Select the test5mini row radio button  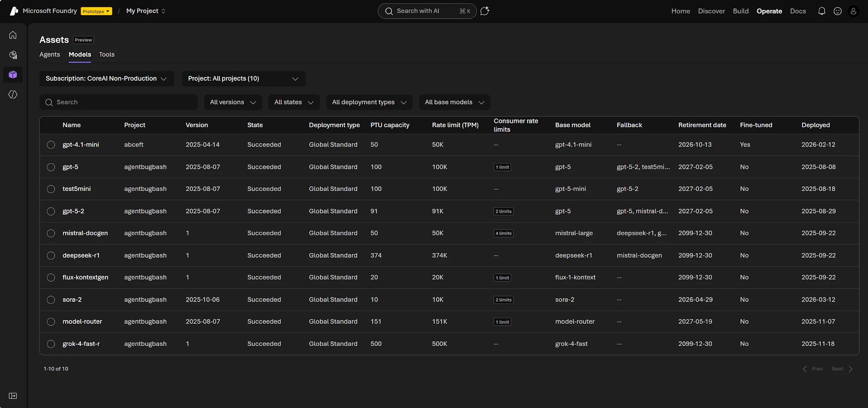(x=51, y=189)
